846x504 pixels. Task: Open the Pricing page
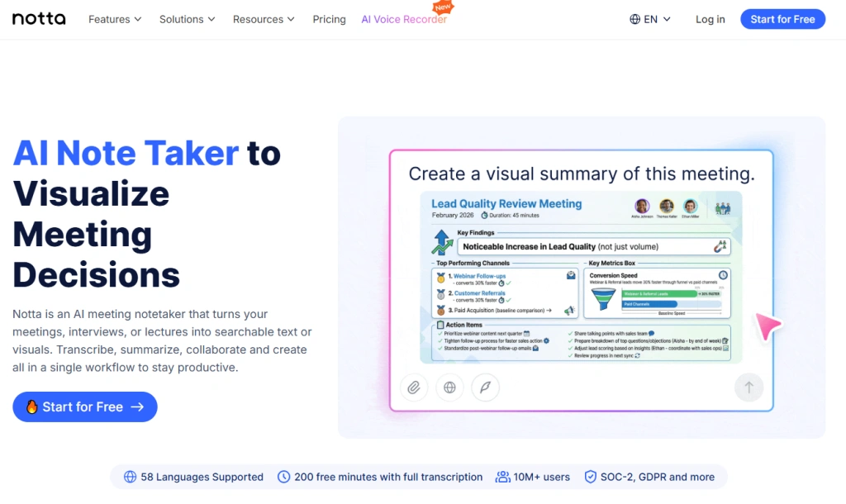click(329, 20)
